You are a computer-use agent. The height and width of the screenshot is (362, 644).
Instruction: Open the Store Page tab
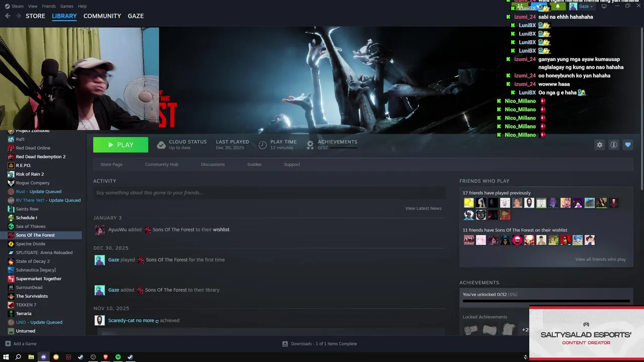[111, 164]
